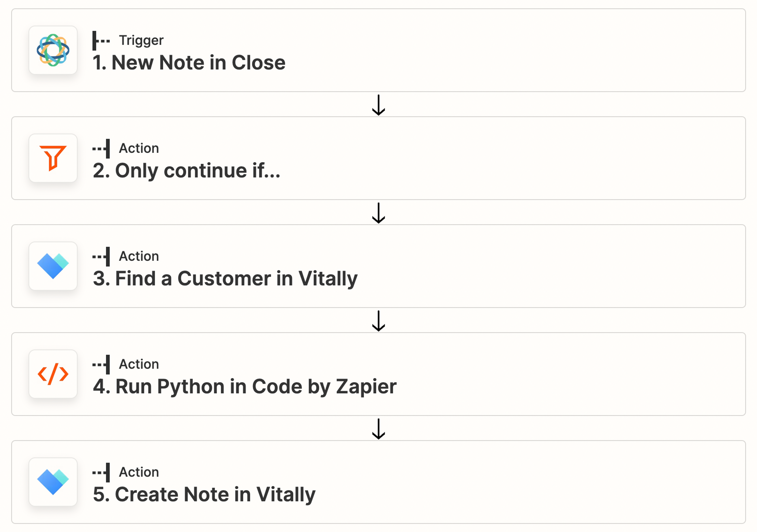Viewport: 757px width, 532px height.
Task: Open "4. Run Python in Code by Zapier"
Action: click(245, 387)
